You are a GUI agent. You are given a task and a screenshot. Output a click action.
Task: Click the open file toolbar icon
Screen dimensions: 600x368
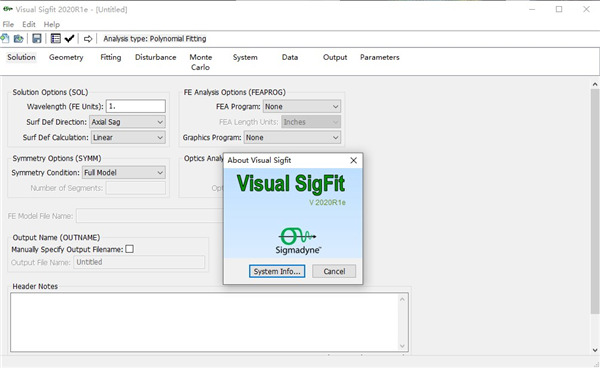(x=18, y=39)
